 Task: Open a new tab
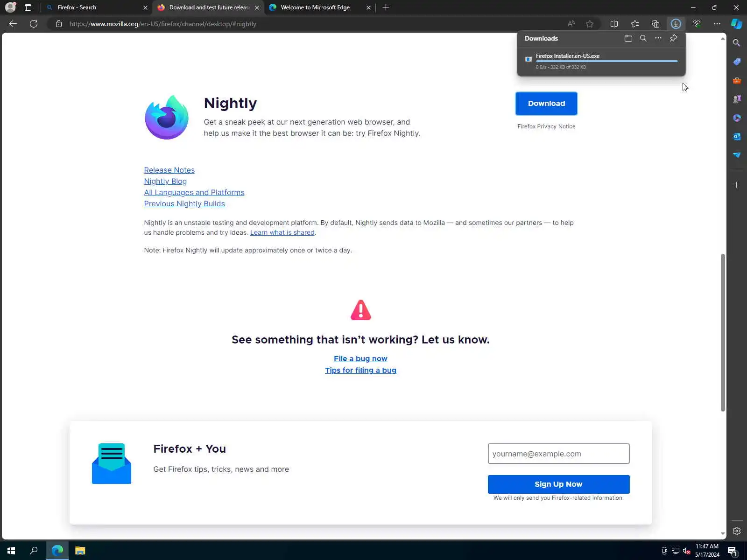coord(386,7)
